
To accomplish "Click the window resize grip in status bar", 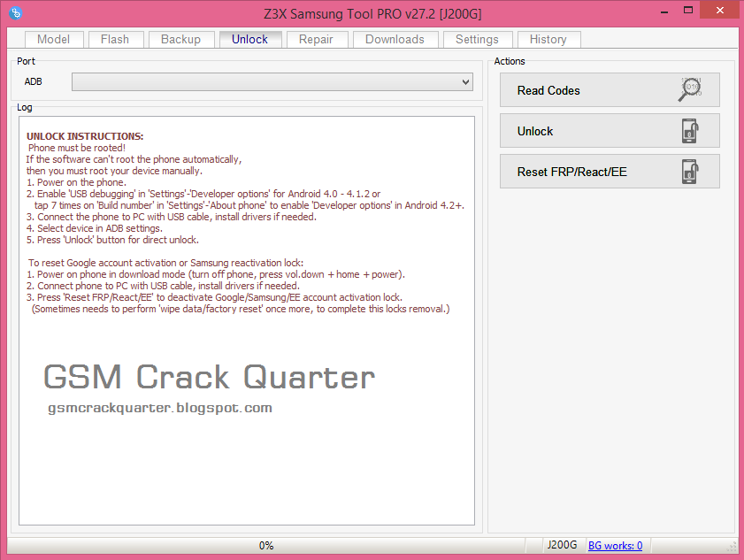I will click(x=732, y=548).
